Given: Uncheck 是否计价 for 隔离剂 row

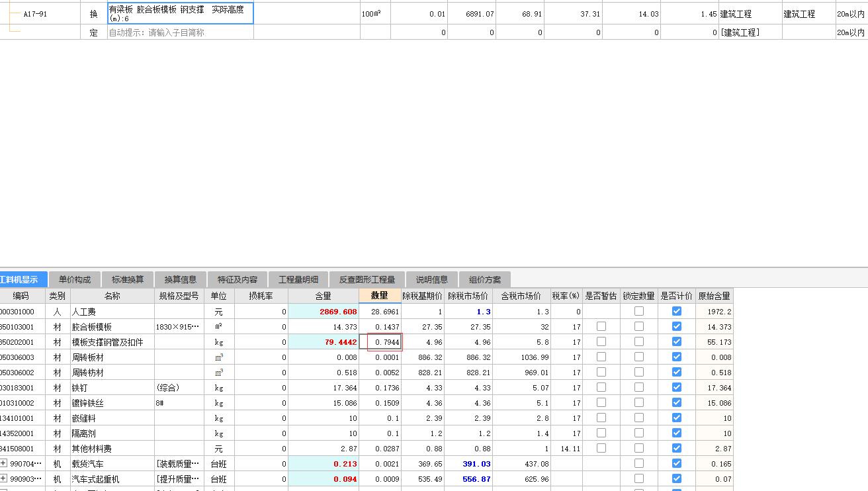Looking at the screenshot, I should click(x=677, y=433).
